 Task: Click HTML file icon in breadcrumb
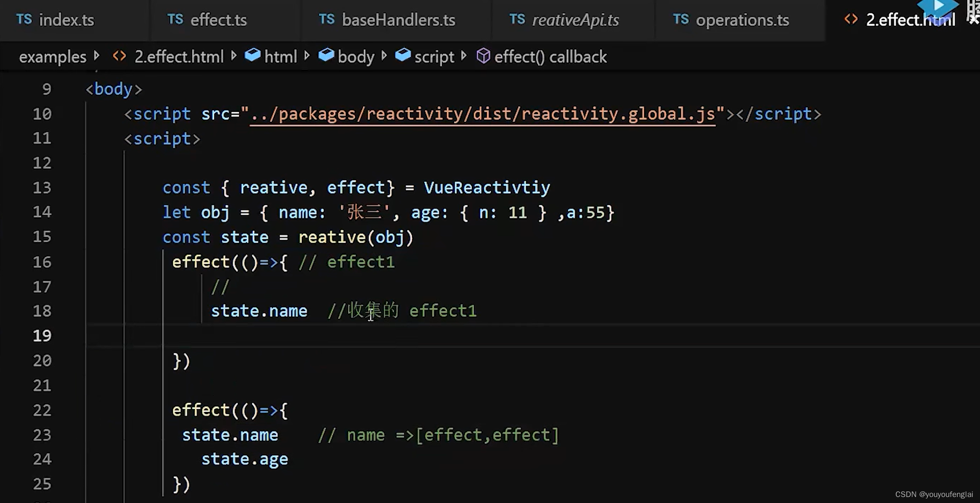[x=120, y=56]
